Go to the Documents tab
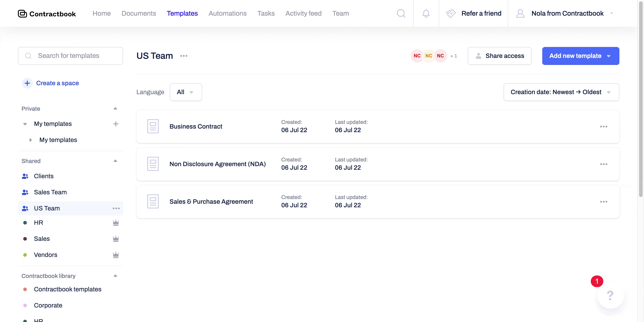 click(x=139, y=13)
